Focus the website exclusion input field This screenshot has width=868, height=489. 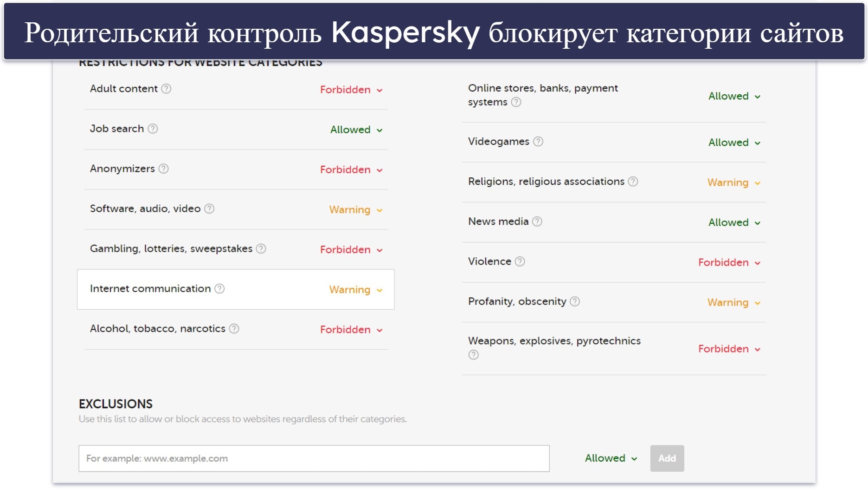point(314,458)
